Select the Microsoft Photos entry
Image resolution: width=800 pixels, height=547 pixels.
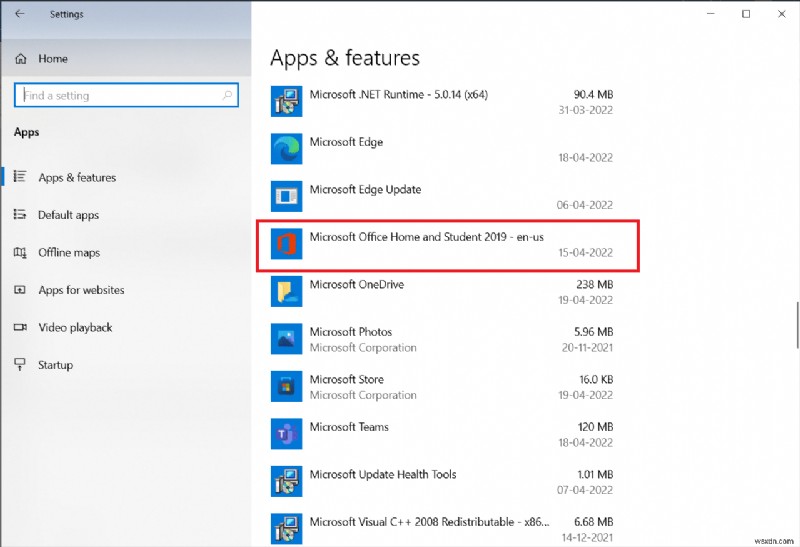pos(442,338)
